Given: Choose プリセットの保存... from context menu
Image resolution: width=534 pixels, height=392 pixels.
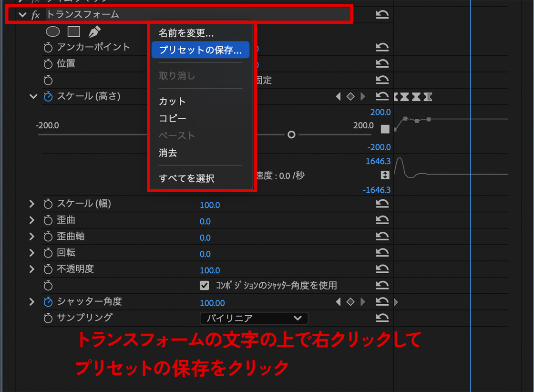Looking at the screenshot, I should (x=200, y=50).
